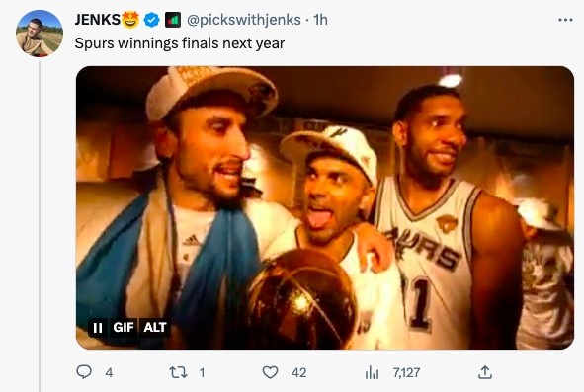The image size is (584, 392).
Task: Open the more options ellipsis menu
Action: (565, 20)
